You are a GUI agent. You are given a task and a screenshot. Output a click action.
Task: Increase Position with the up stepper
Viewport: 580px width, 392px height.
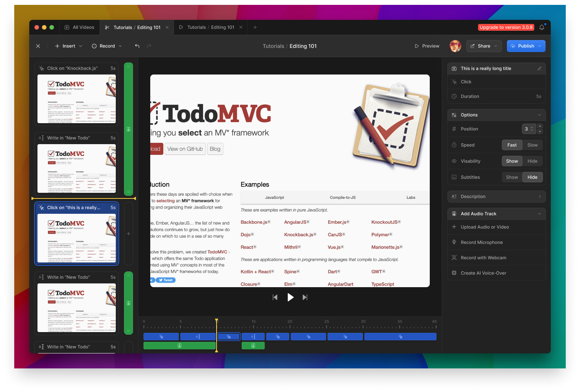[540, 126]
